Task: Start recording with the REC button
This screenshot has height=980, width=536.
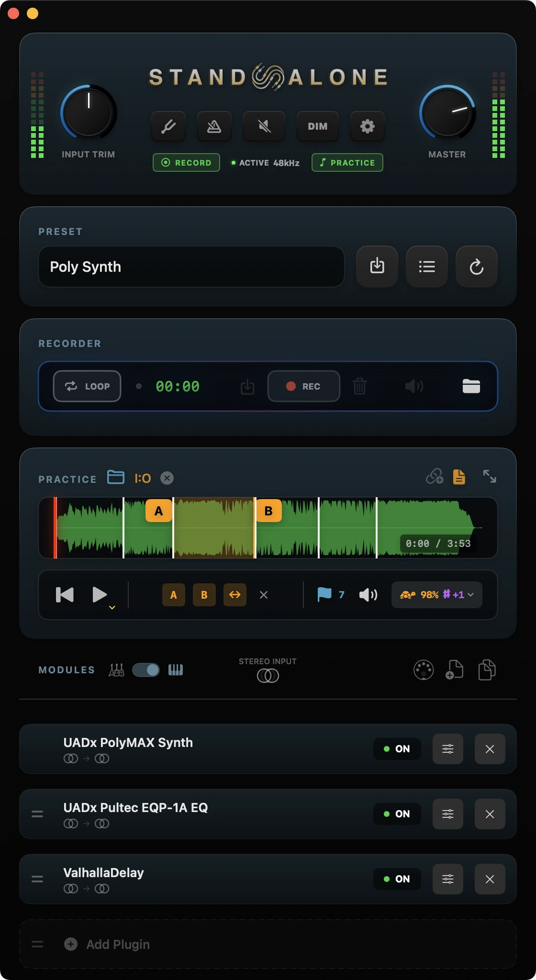Action: click(x=304, y=386)
